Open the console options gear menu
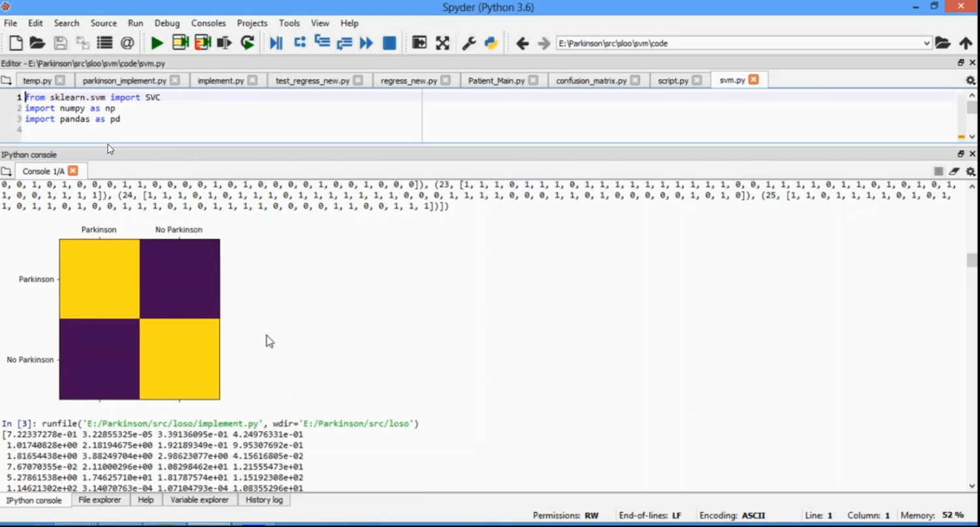The image size is (980, 527). click(970, 171)
